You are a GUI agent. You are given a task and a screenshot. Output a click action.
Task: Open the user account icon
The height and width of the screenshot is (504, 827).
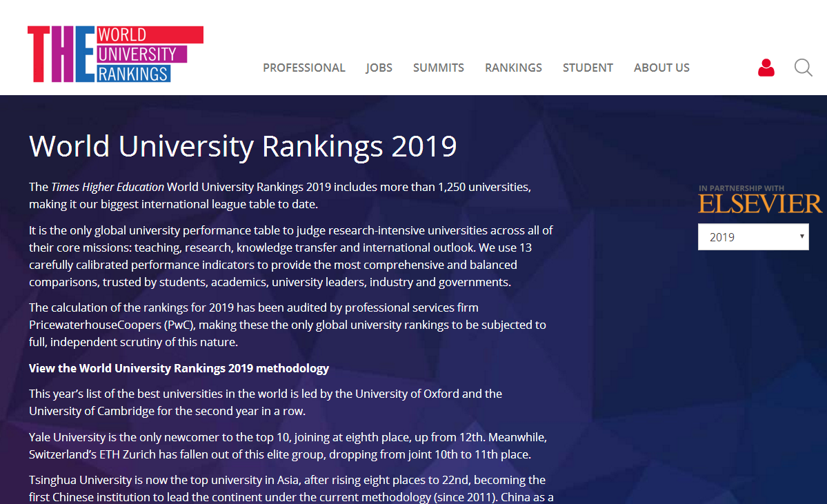click(766, 68)
